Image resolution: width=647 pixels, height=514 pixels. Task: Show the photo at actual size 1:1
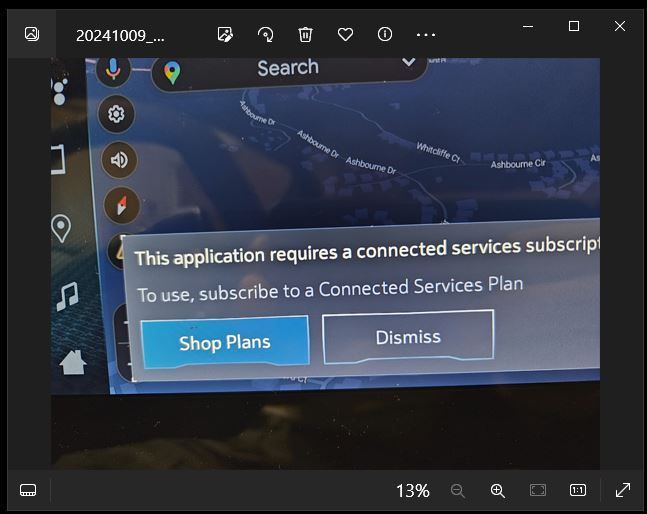(578, 490)
